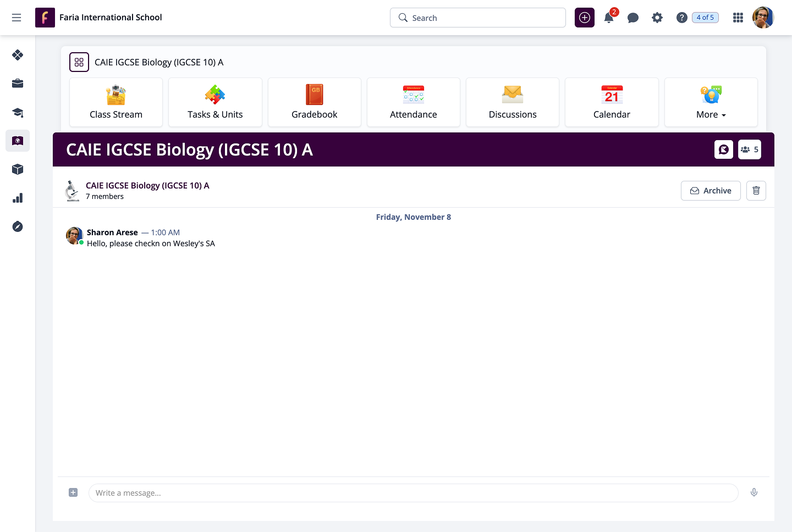Delete the discussion with the trash icon

pyautogui.click(x=756, y=191)
